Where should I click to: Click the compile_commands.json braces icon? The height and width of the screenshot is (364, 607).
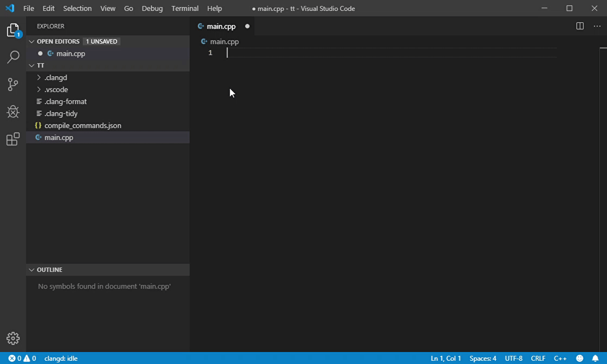click(38, 125)
